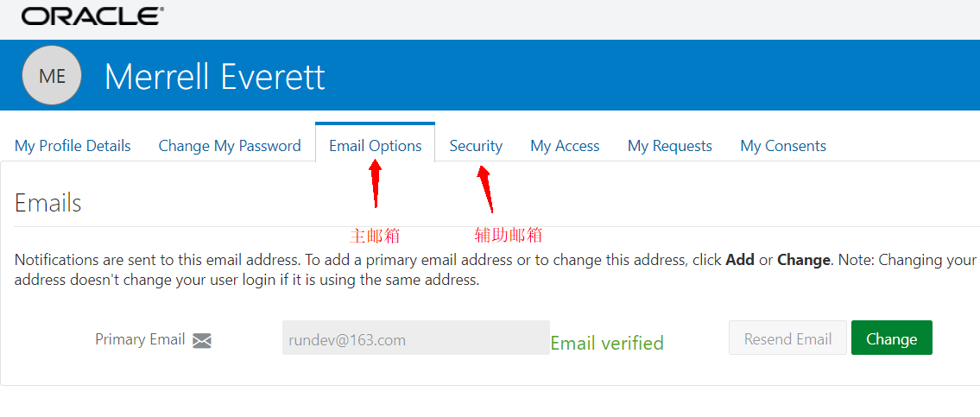This screenshot has width=980, height=417.
Task: Click the red 辅助邮箱 annotation label
Action: click(509, 235)
